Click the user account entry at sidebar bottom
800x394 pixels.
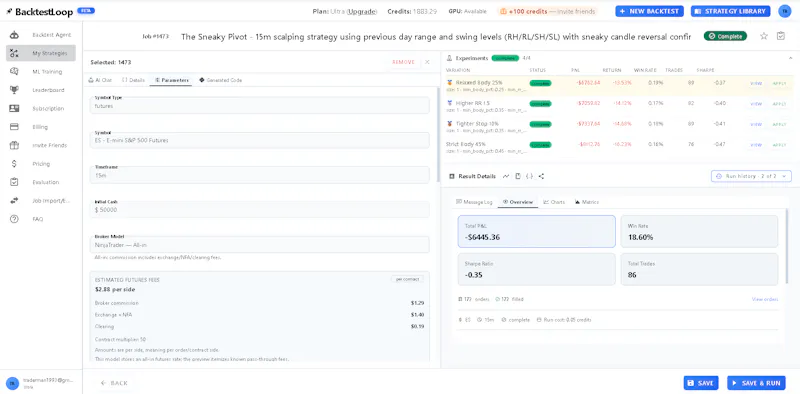(41, 383)
